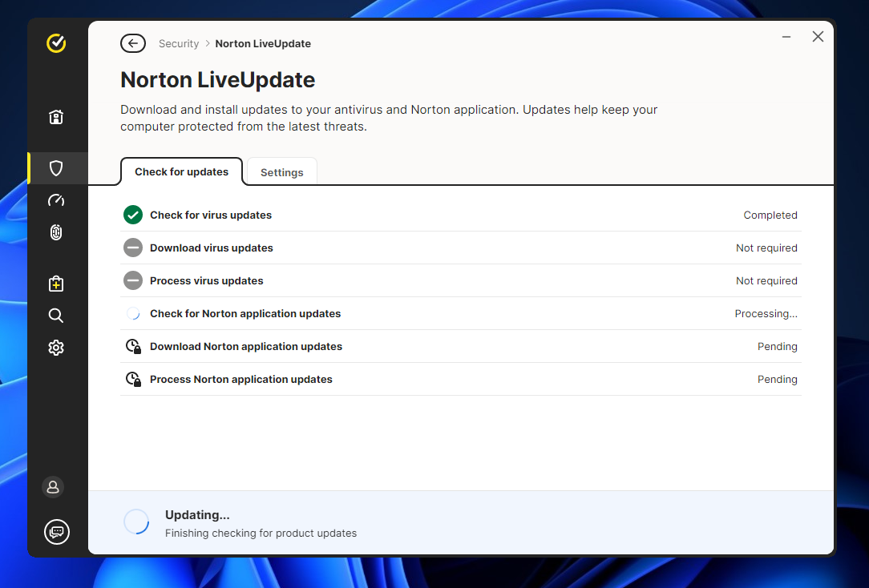
Task: Click Not required status for Process virus updates
Action: (766, 280)
